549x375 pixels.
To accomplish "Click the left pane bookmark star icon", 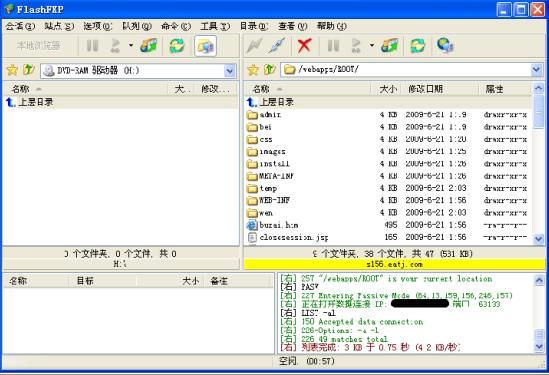I will point(12,70).
